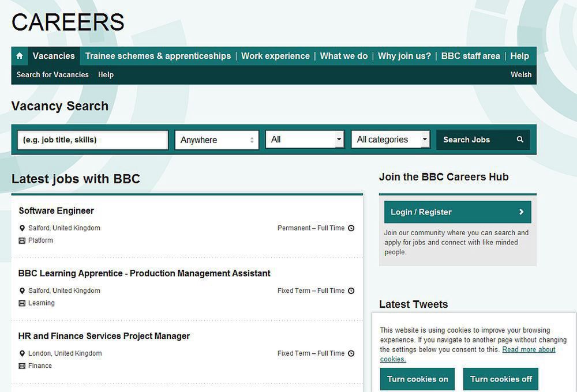Click Salford, United Kingdom under BBC Learning Apprentice

coord(64,291)
